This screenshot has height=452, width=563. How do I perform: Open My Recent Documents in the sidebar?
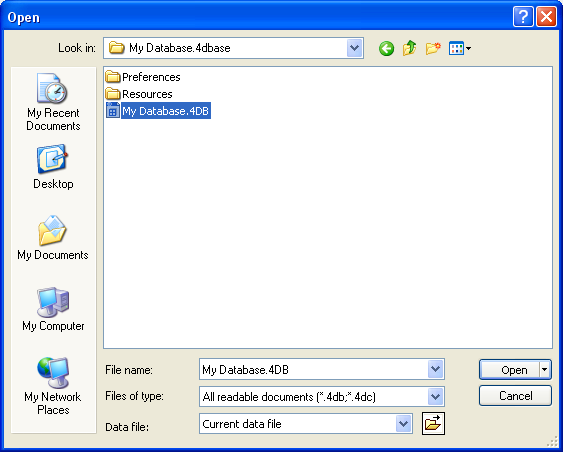click(53, 102)
